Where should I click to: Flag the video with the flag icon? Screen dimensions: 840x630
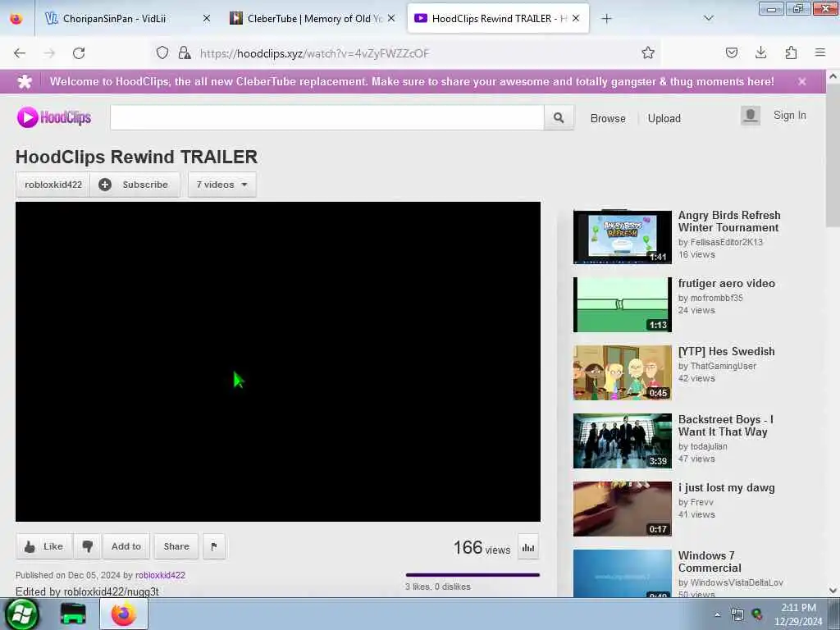[214, 546]
